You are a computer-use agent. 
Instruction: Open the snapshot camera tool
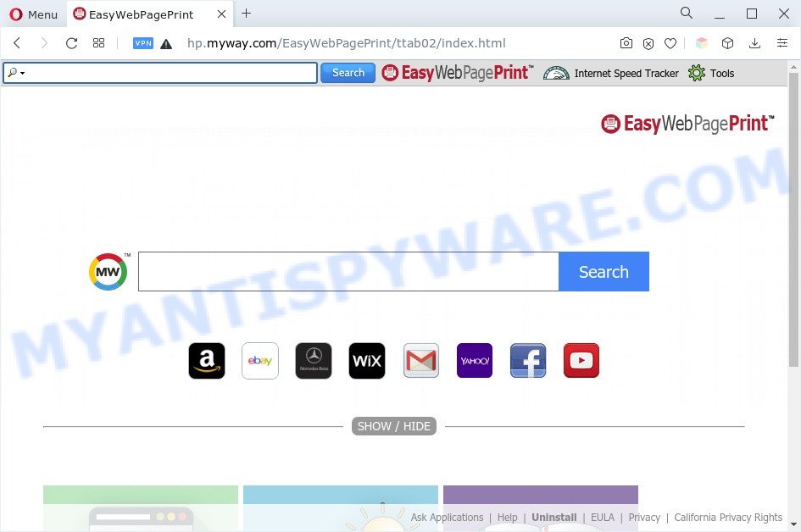pyautogui.click(x=626, y=43)
